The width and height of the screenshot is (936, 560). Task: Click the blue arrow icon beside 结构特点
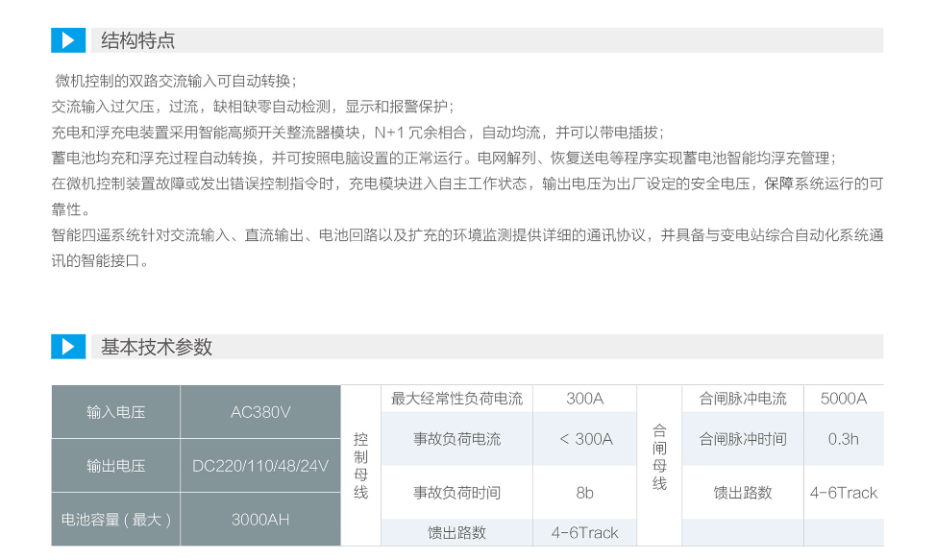pyautogui.click(x=68, y=40)
